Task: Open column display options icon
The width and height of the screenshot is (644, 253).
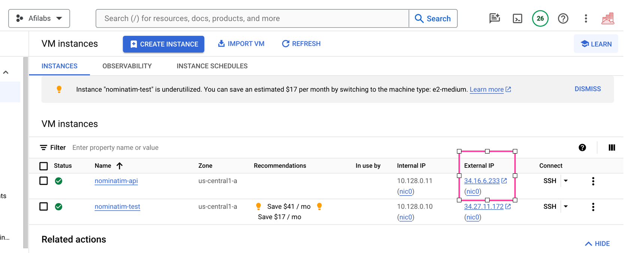Action: pos(612,148)
